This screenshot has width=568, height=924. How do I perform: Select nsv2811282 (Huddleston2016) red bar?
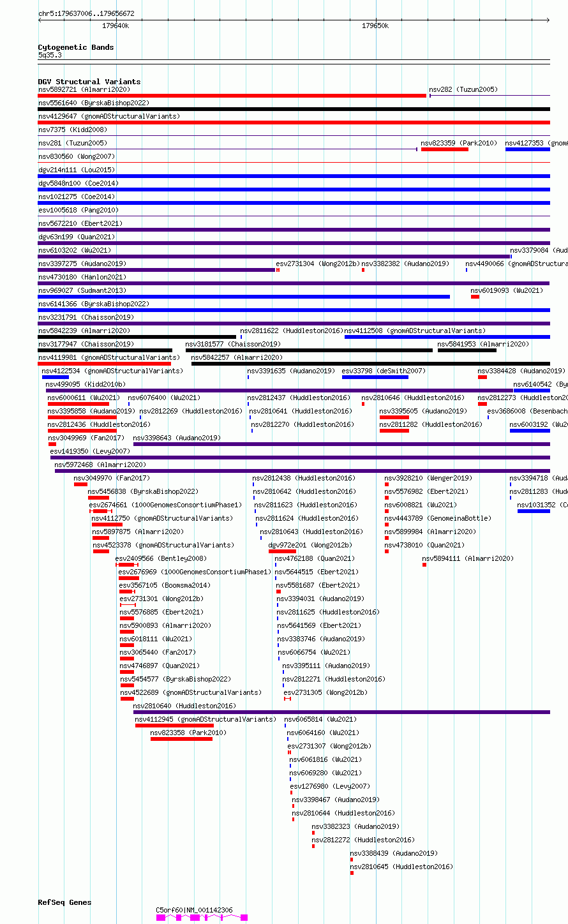click(394, 431)
